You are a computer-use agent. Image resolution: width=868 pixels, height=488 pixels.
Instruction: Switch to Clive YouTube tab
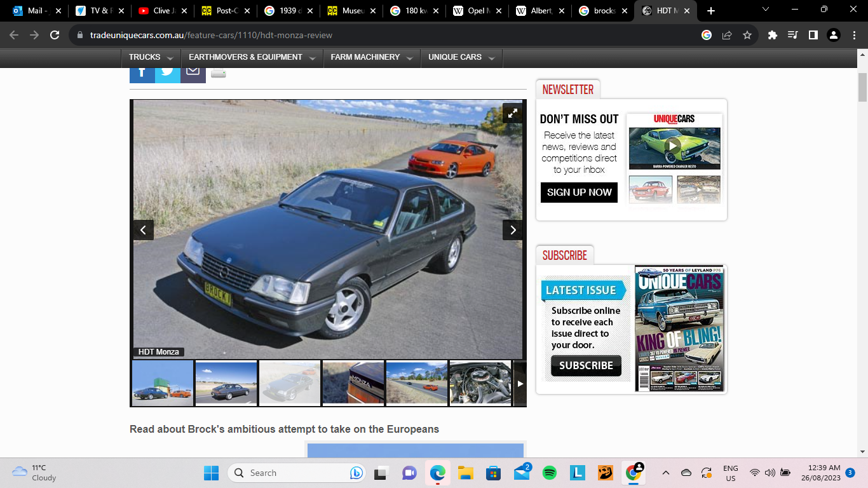point(162,11)
